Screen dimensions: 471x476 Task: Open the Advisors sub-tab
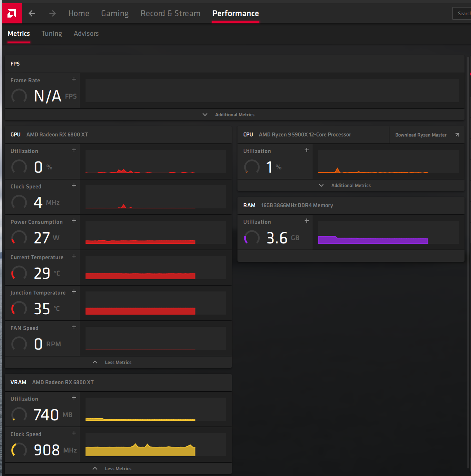(x=86, y=34)
